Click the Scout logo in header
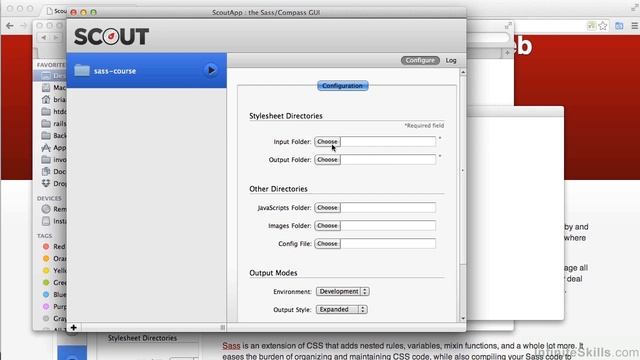The image size is (640, 360). pos(111,37)
